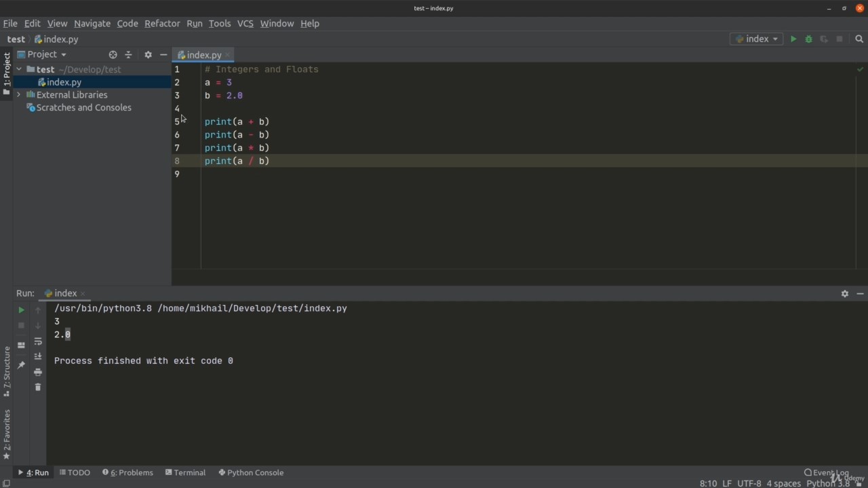This screenshot has height=488, width=868.
Task: Open Project panel settings gear
Action: coord(148,54)
